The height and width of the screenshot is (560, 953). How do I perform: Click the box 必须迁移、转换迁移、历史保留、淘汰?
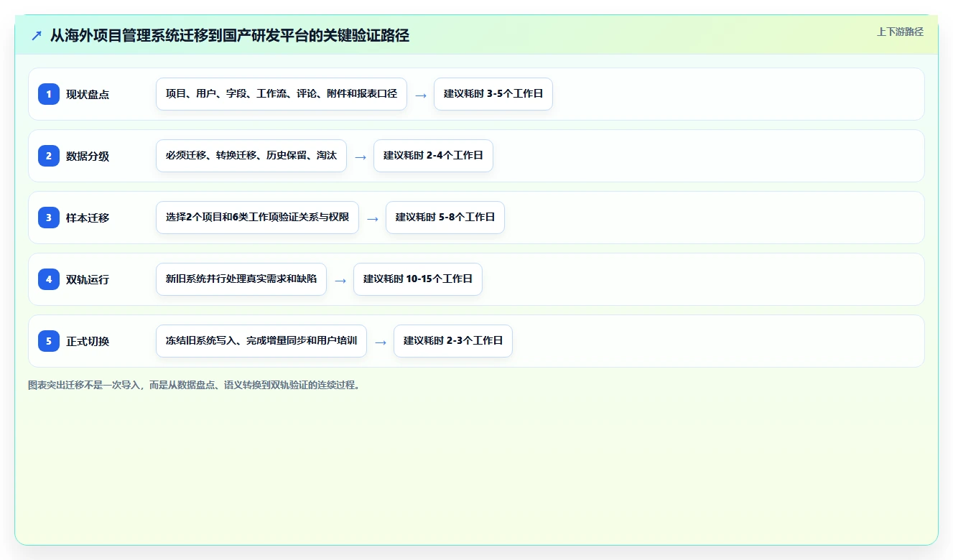tap(251, 156)
